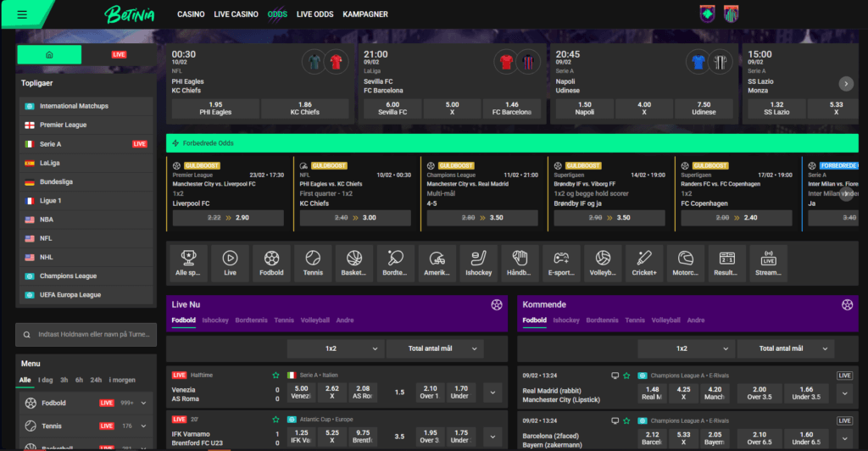Select the 'I dag' time filter

46,380
